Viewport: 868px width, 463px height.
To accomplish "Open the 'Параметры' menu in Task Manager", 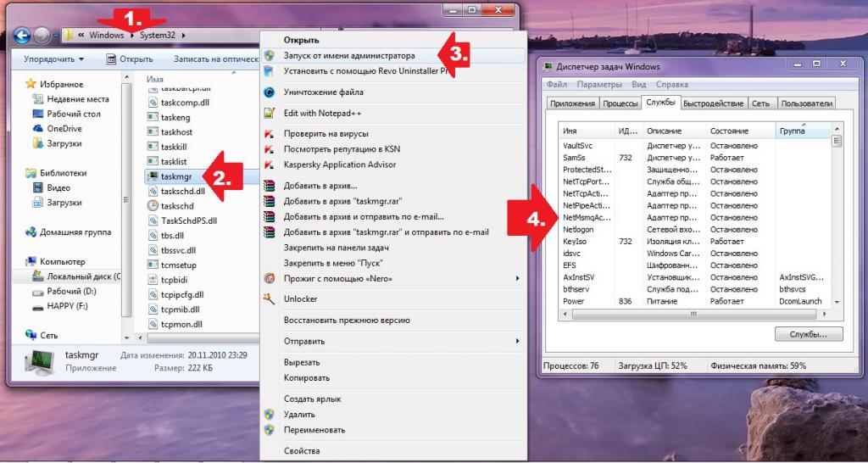I will (599, 85).
